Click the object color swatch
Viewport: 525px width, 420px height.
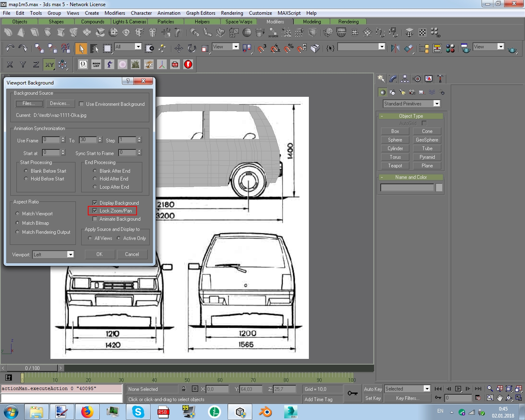coord(439,187)
